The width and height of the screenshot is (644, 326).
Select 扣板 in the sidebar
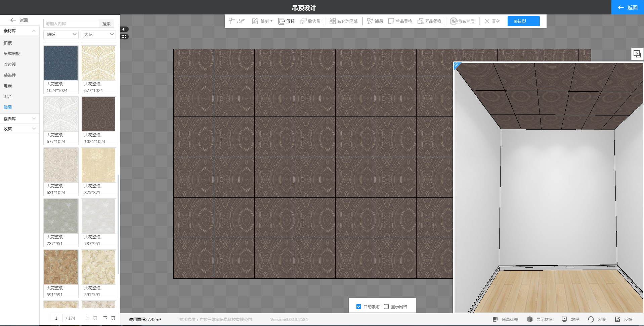8,43
